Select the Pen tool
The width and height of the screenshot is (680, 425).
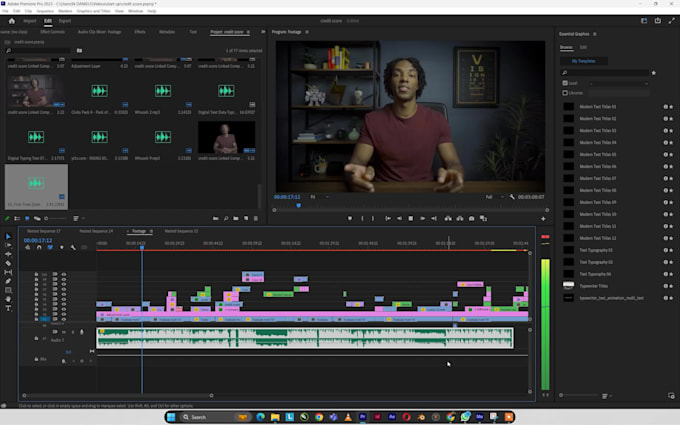[8, 281]
